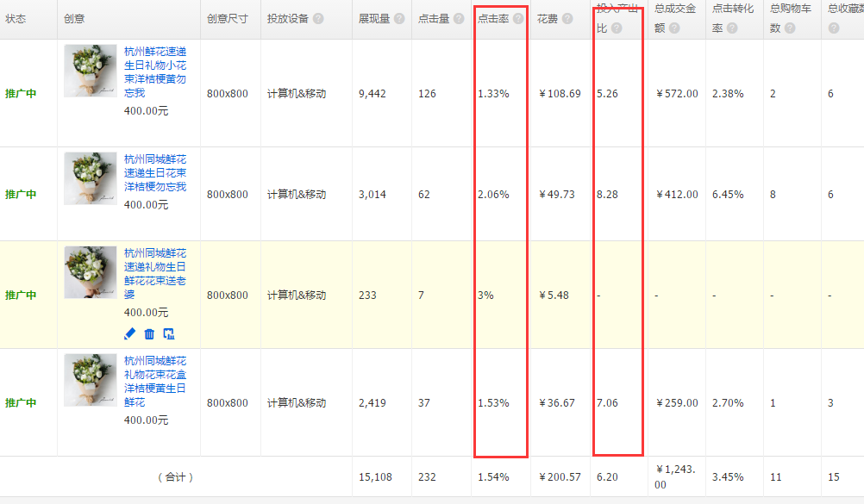Click the 1.33% click rate cell
This screenshot has width=864, height=504.
[493, 94]
